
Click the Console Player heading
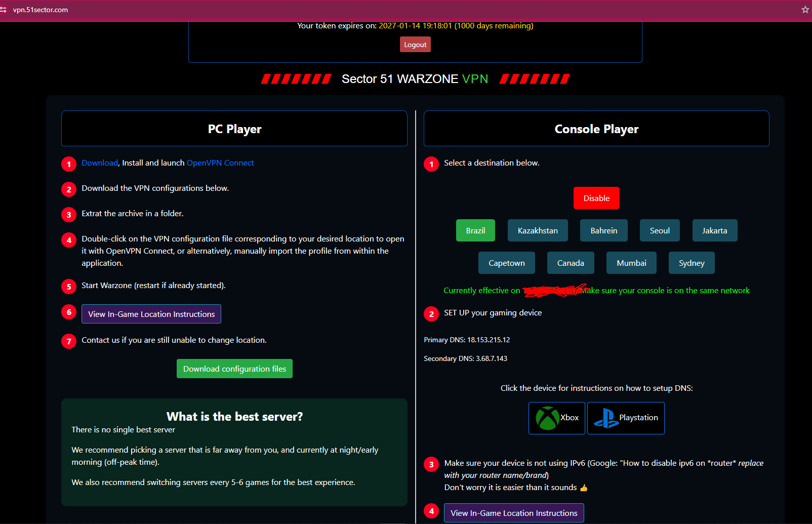point(596,129)
